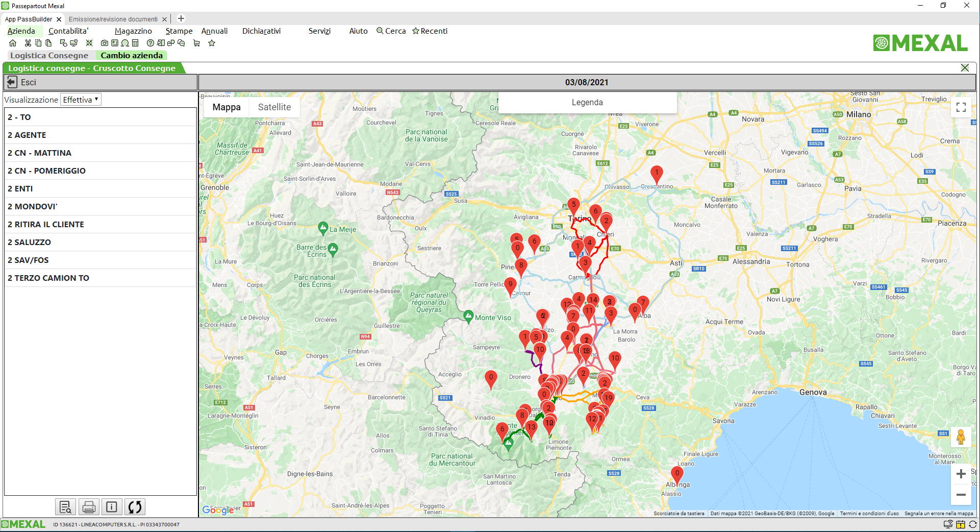
Task: Click the Street View pegman icon
Action: click(961, 438)
